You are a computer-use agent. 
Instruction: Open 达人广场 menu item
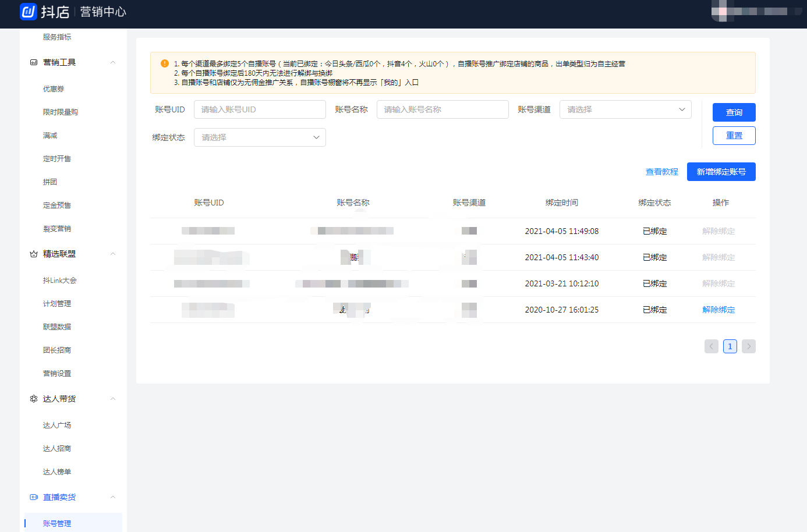(57, 425)
